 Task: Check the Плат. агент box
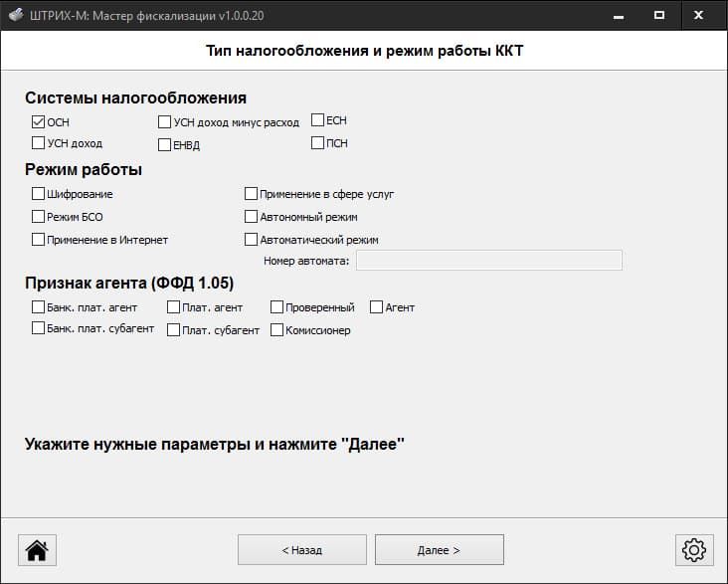[x=173, y=306]
